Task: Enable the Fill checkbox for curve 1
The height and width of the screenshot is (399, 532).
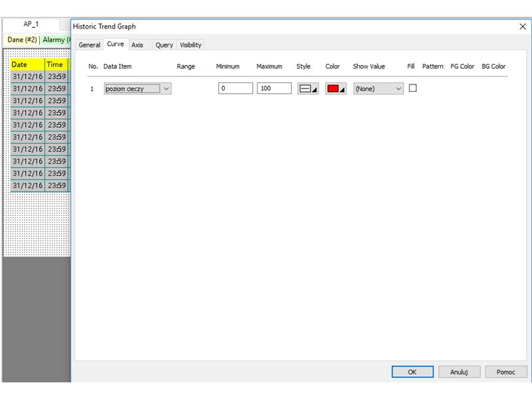Action: tap(412, 88)
